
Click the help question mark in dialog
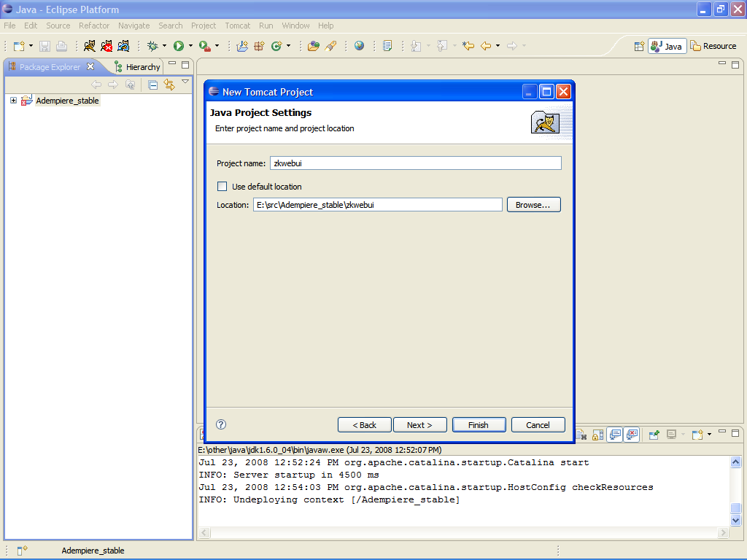pos(221,424)
